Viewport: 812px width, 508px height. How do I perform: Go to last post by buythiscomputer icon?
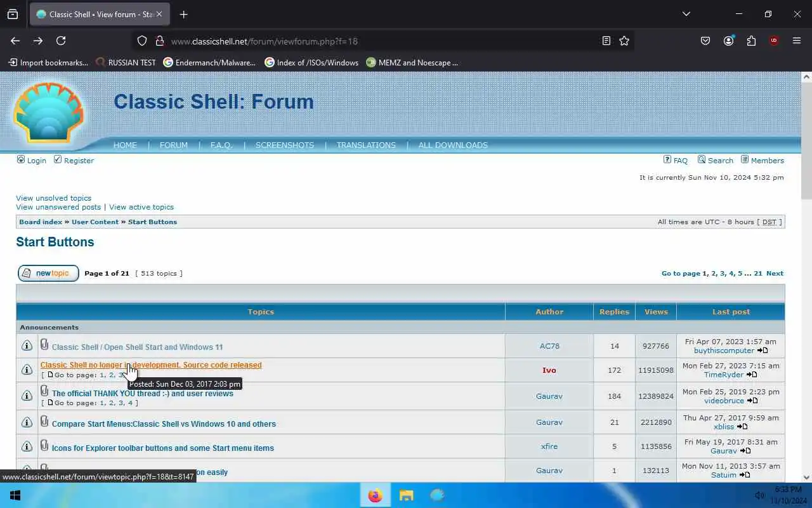(763, 351)
